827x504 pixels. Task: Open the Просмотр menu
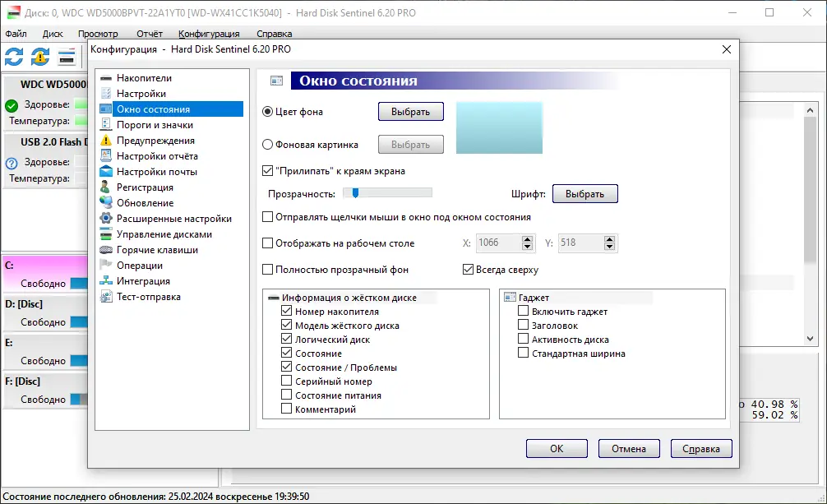pos(98,34)
